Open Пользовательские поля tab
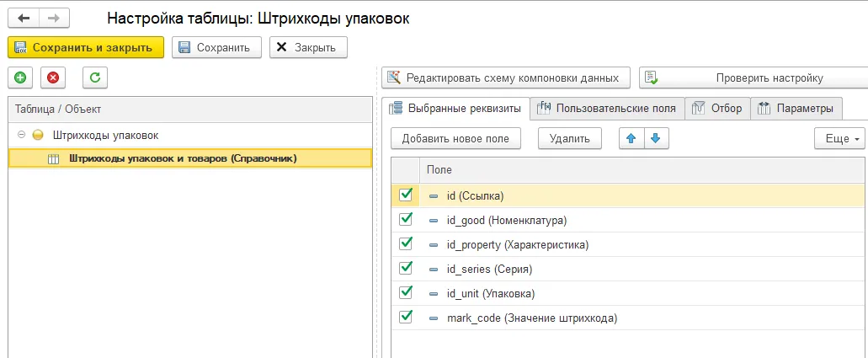 607,109
